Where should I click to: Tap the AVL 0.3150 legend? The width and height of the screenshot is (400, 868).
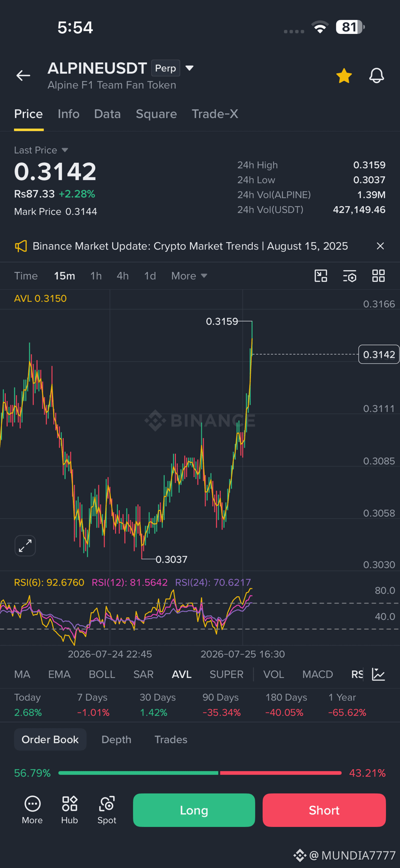point(41,299)
